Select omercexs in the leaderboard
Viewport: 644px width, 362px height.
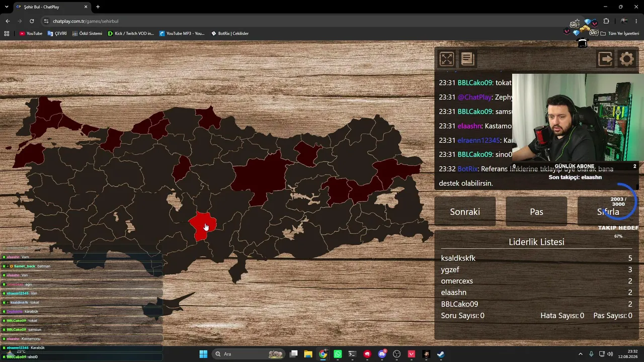(457, 281)
